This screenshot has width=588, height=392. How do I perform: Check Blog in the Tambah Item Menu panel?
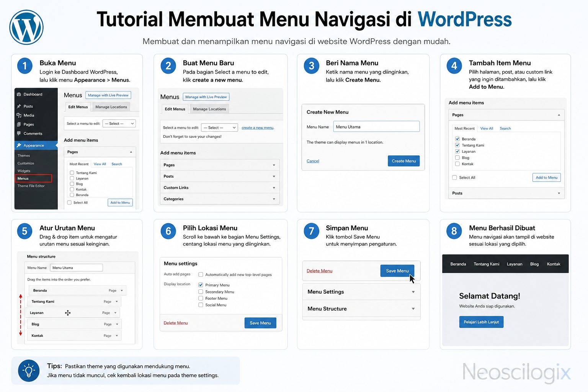pos(457,158)
